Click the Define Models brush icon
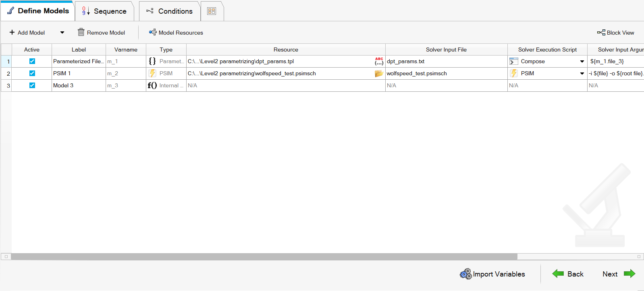Viewport: 644px width, 291px height. (11, 10)
